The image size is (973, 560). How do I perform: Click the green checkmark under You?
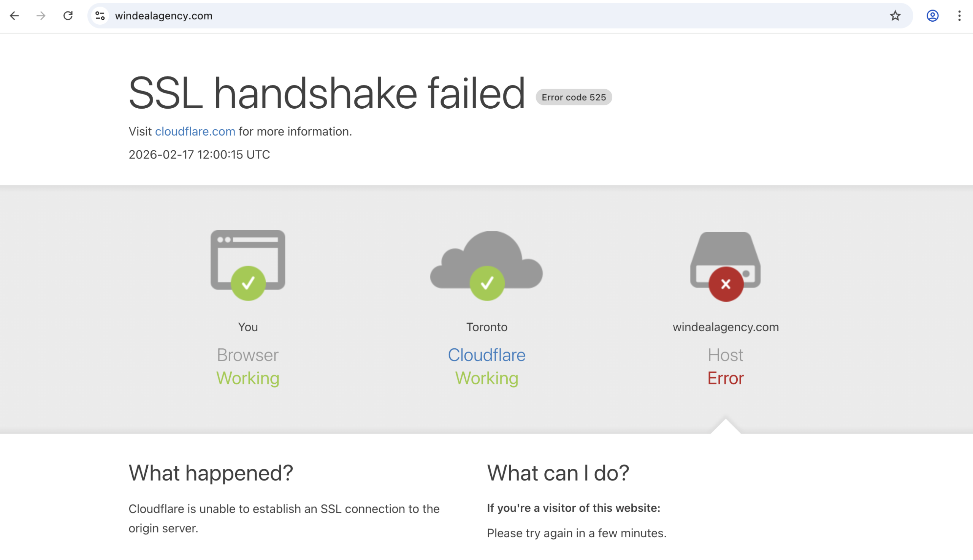point(248,283)
